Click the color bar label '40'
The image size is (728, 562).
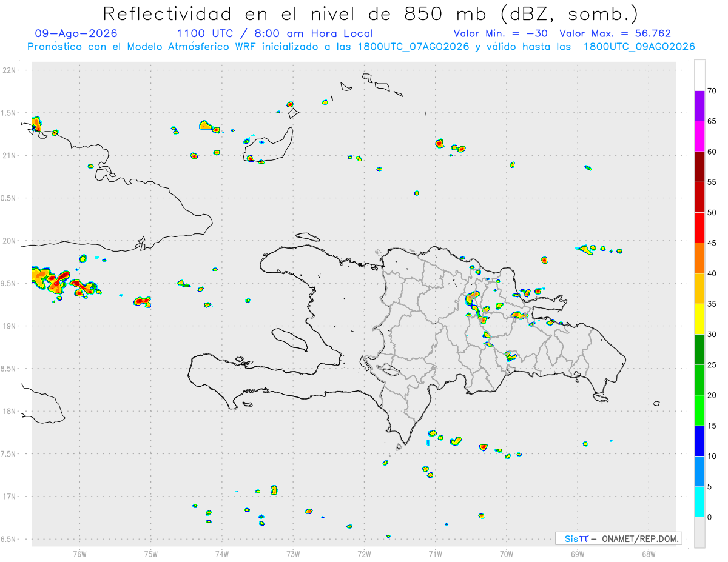point(712,273)
